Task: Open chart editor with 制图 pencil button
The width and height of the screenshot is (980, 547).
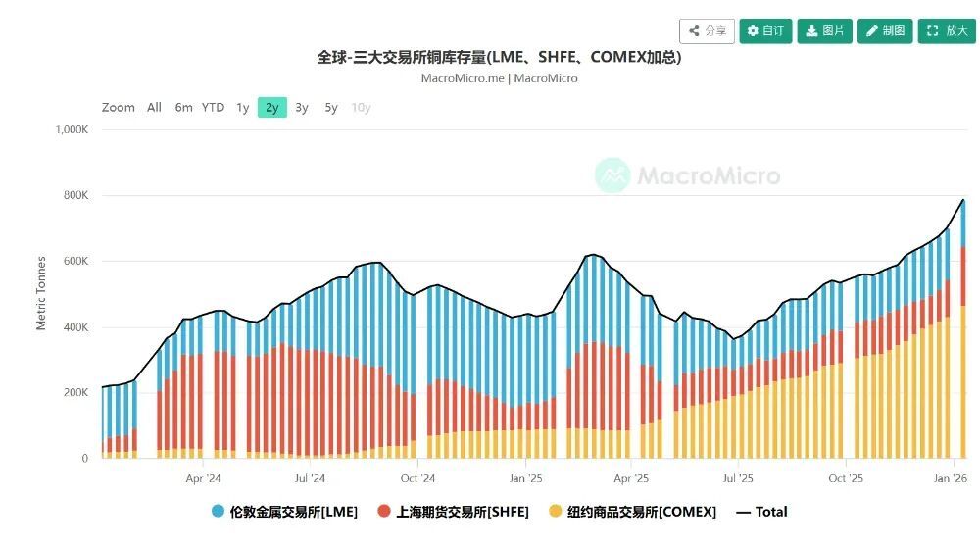Action: pyautogui.click(x=885, y=30)
